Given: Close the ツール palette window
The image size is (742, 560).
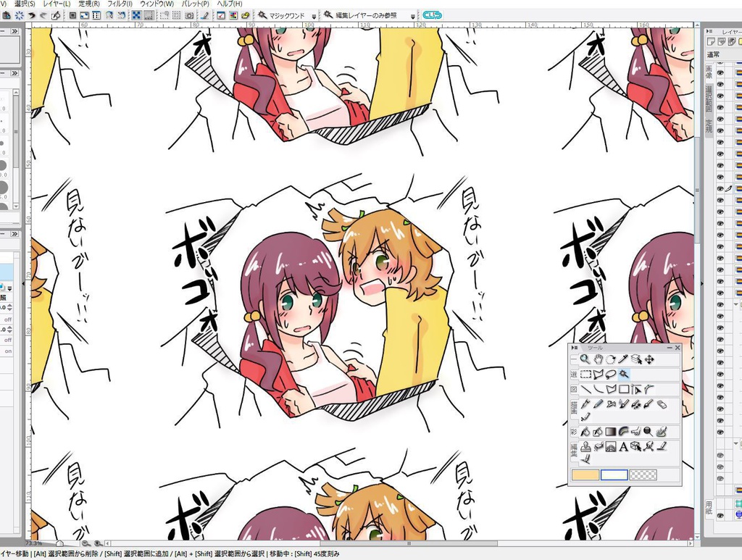Looking at the screenshot, I should 678,348.
